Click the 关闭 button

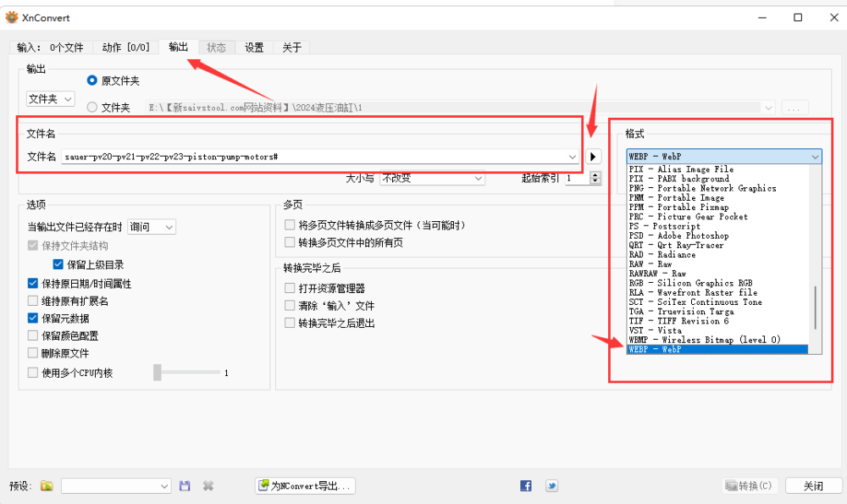coord(813,485)
